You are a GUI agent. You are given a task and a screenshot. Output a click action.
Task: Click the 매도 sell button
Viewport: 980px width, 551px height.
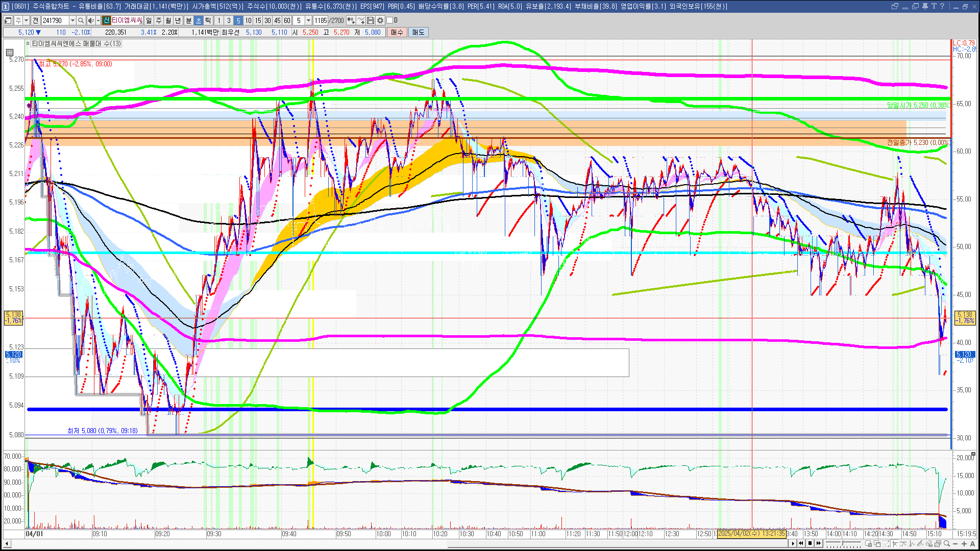pos(419,32)
